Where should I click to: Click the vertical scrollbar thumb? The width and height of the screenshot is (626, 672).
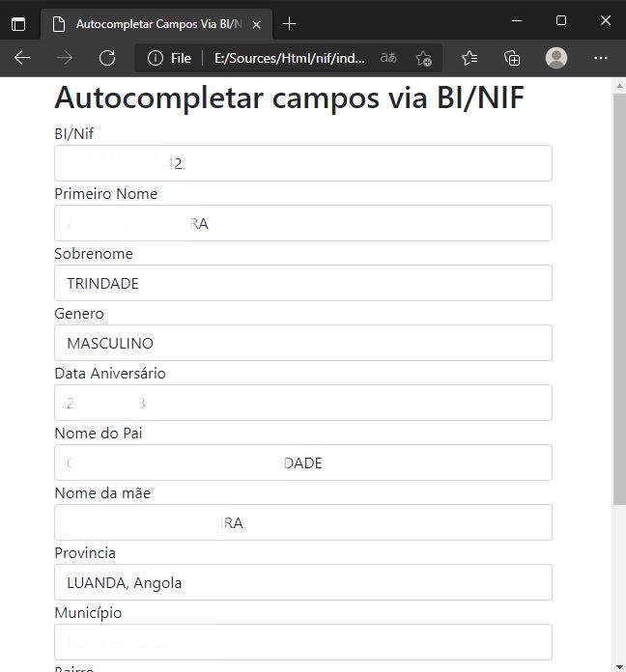pos(619,299)
